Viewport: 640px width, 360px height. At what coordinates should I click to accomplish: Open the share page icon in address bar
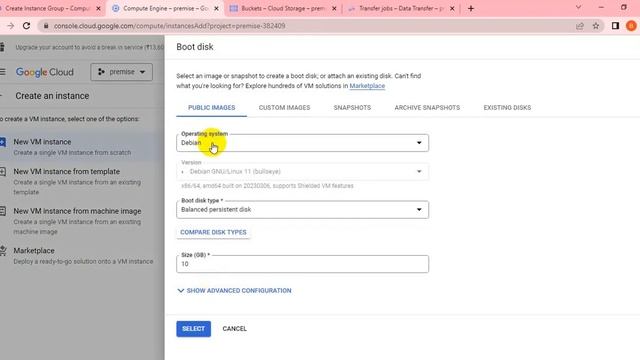(x=580, y=26)
